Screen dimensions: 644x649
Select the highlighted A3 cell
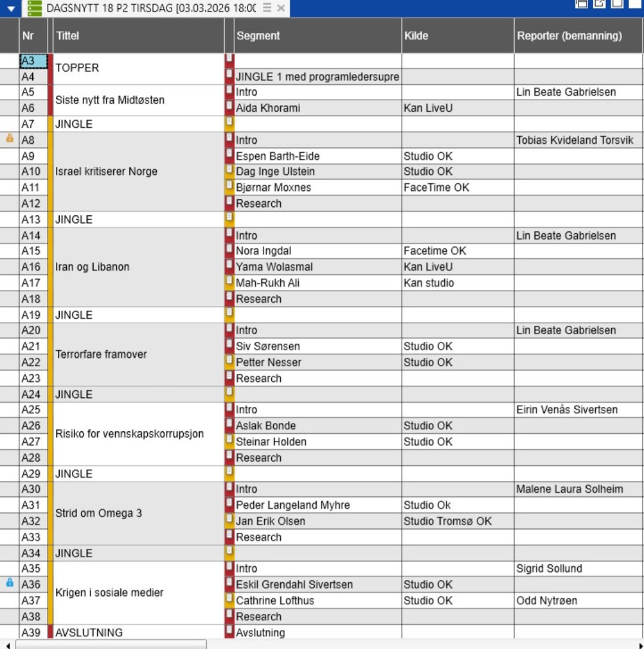pos(33,61)
